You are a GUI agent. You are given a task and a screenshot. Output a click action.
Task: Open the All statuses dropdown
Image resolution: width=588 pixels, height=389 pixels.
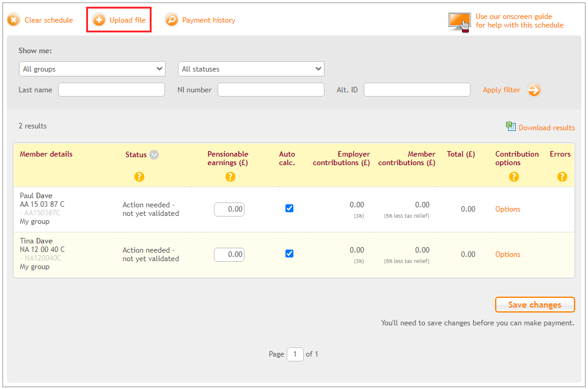point(251,69)
